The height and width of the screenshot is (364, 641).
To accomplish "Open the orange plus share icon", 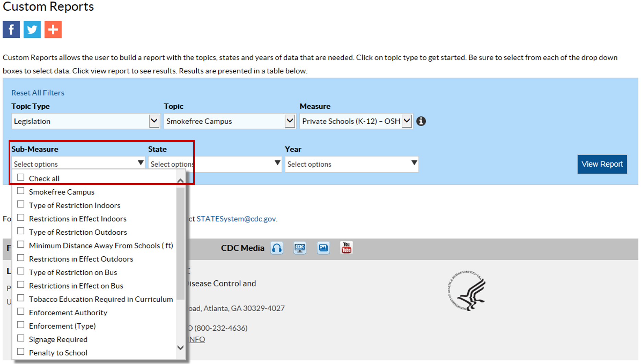I will click(53, 30).
